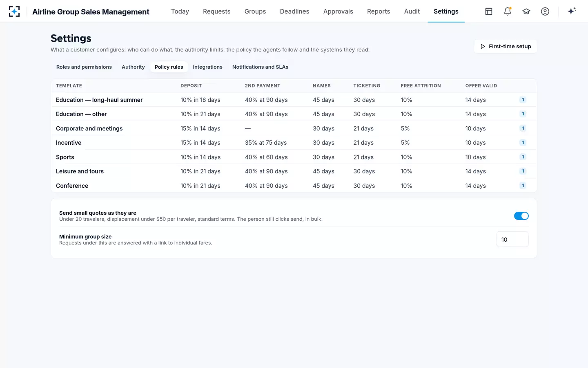Image resolution: width=588 pixels, height=368 pixels.
Task: Click the '40% at 60 days' cell
Action: click(266, 157)
